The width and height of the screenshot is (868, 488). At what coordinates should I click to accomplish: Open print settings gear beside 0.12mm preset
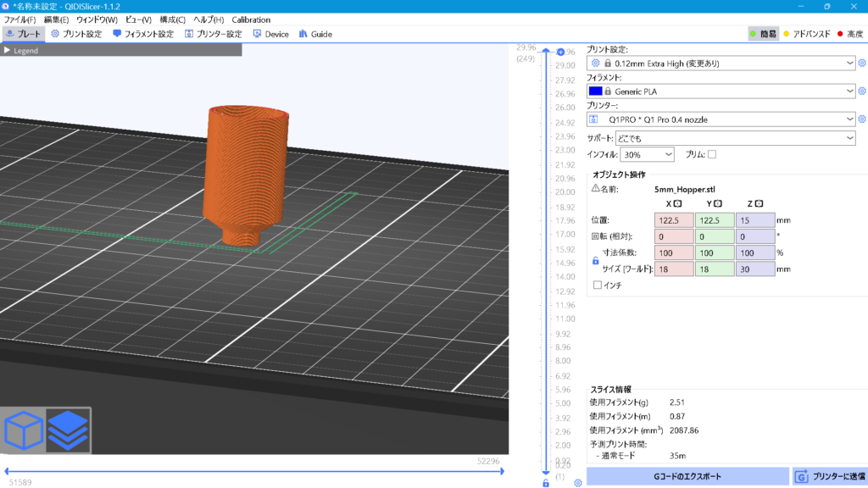tap(862, 63)
